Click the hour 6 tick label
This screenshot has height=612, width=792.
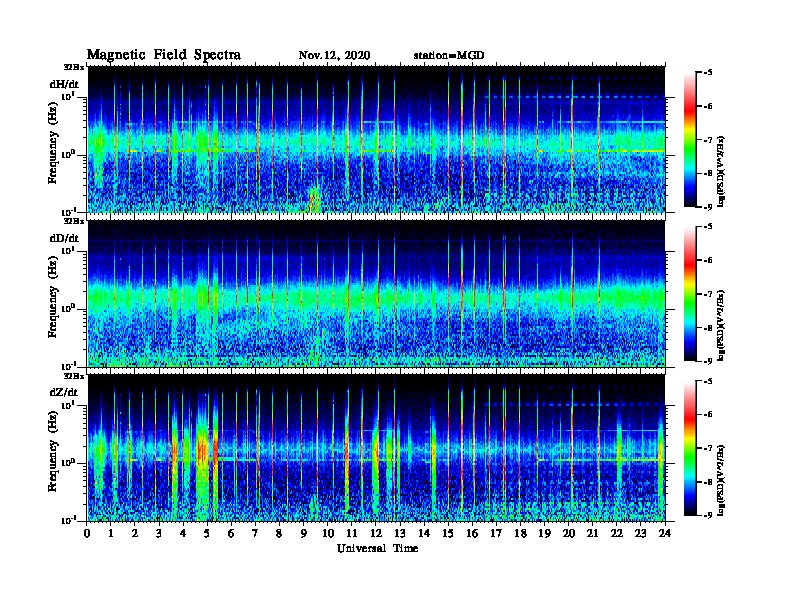[x=231, y=534]
